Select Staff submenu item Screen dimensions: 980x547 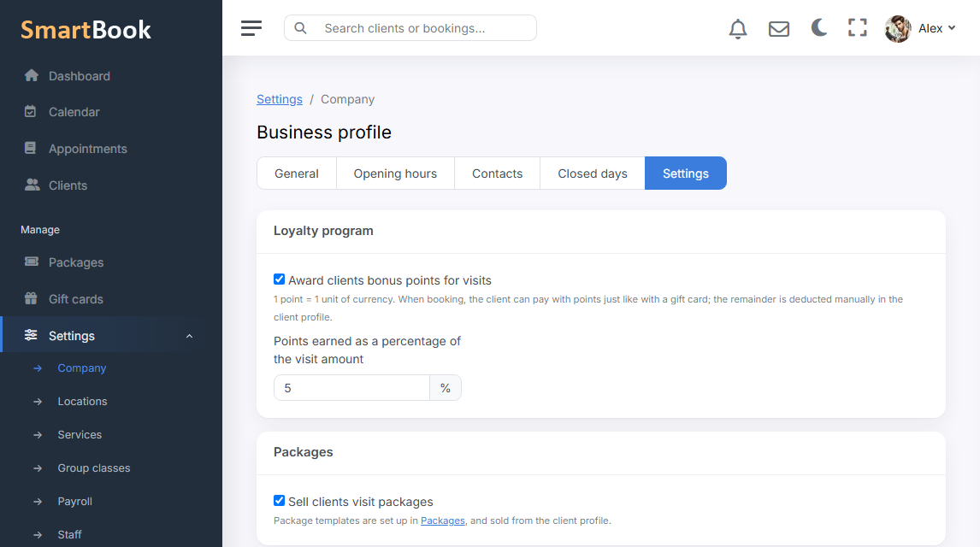pos(69,534)
